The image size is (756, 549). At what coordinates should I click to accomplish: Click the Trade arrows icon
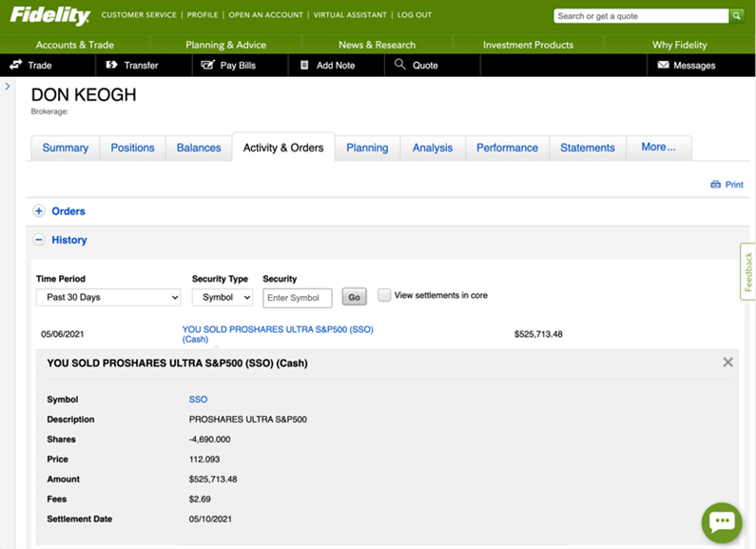click(x=15, y=65)
